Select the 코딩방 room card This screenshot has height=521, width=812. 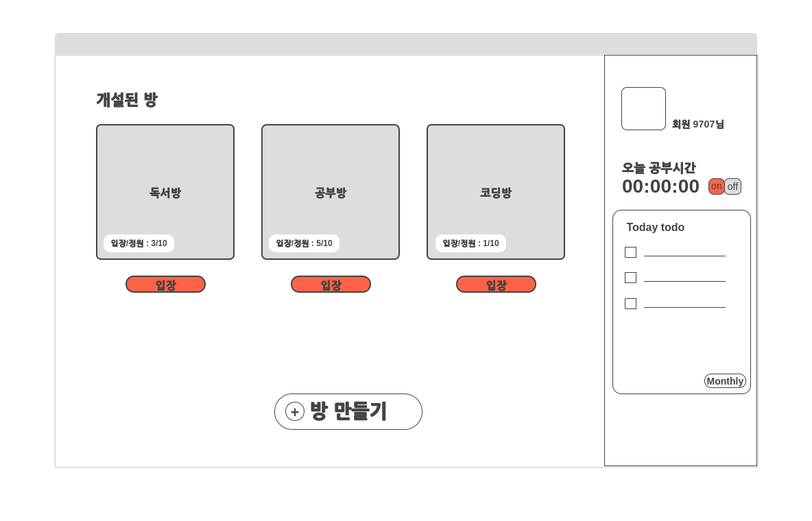(496, 192)
